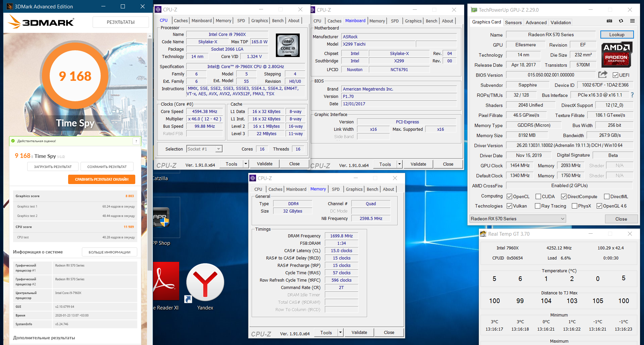Image resolution: width=644 pixels, height=345 pixels.
Task: Click Tools button in CPU-Z Memory window
Action: point(326,333)
